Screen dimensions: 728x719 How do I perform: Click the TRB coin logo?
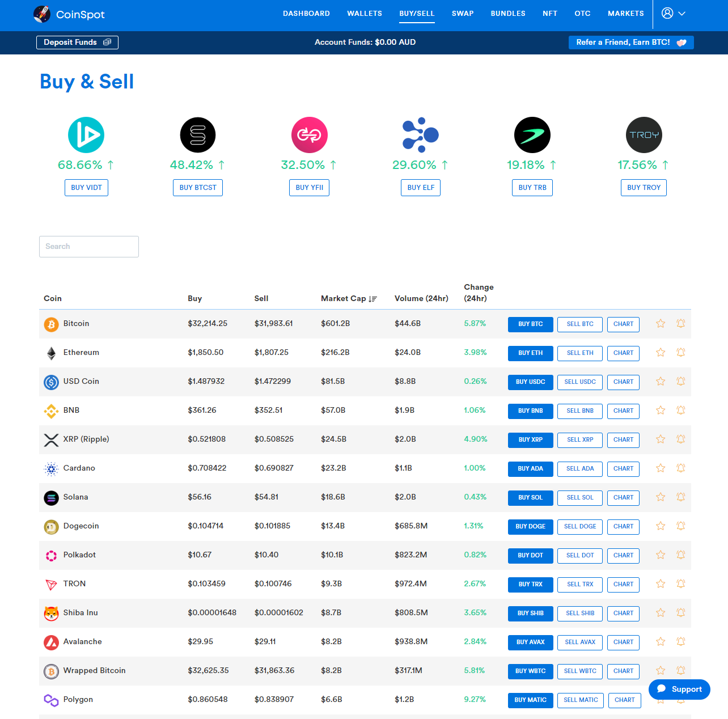532,135
